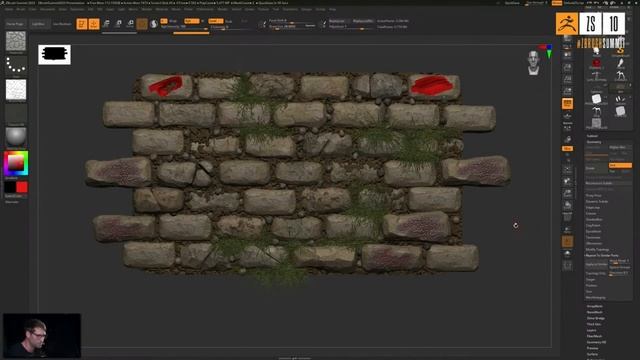The image size is (640, 360).
Task: Expand the DynaMesh section
Action: click(x=593, y=231)
